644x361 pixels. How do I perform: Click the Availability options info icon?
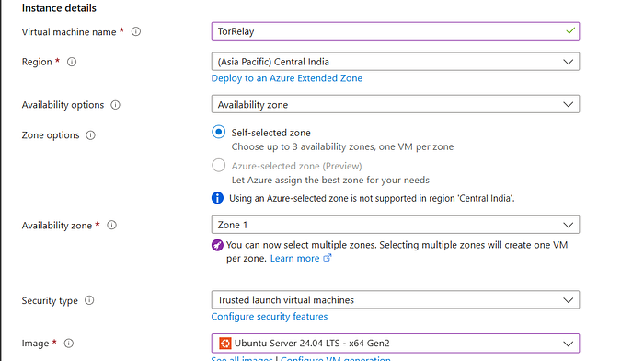[115, 105]
